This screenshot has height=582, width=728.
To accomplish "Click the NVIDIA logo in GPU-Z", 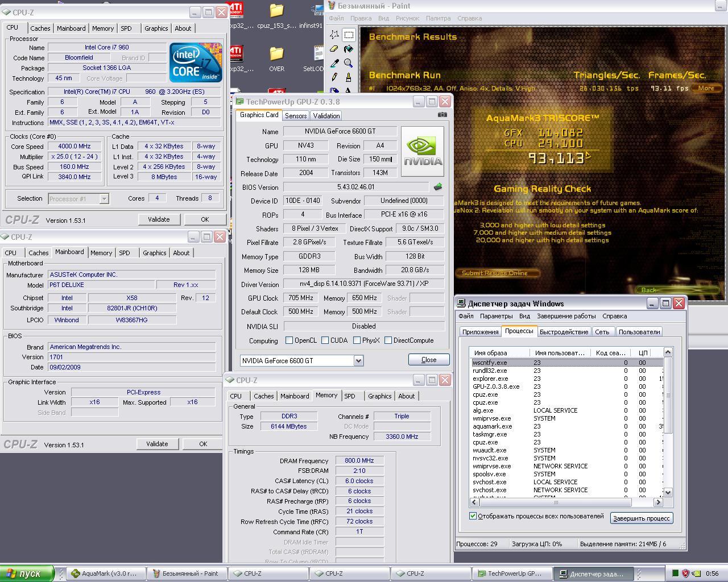I will tap(423, 151).
